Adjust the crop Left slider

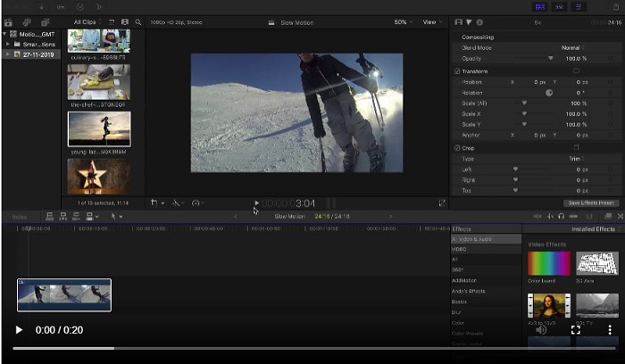click(515, 170)
